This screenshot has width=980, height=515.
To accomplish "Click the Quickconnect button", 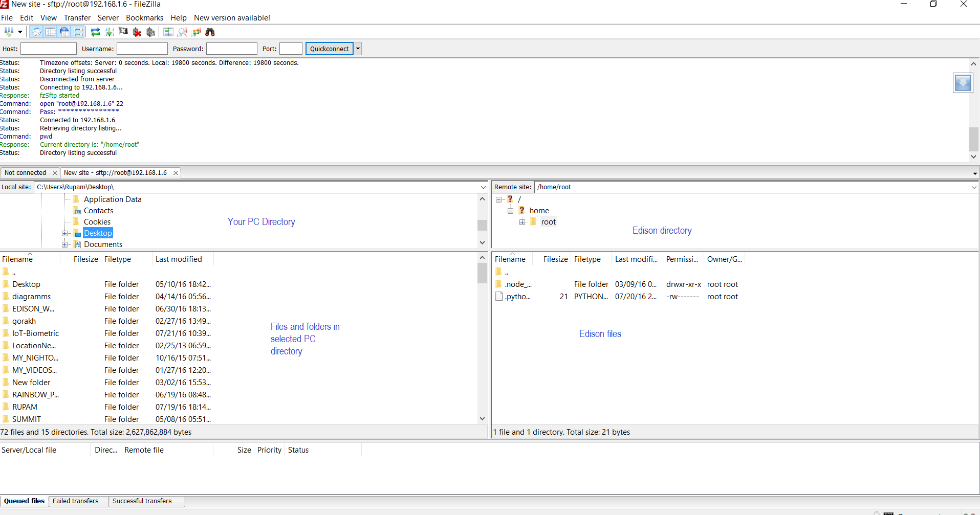I will coord(329,49).
